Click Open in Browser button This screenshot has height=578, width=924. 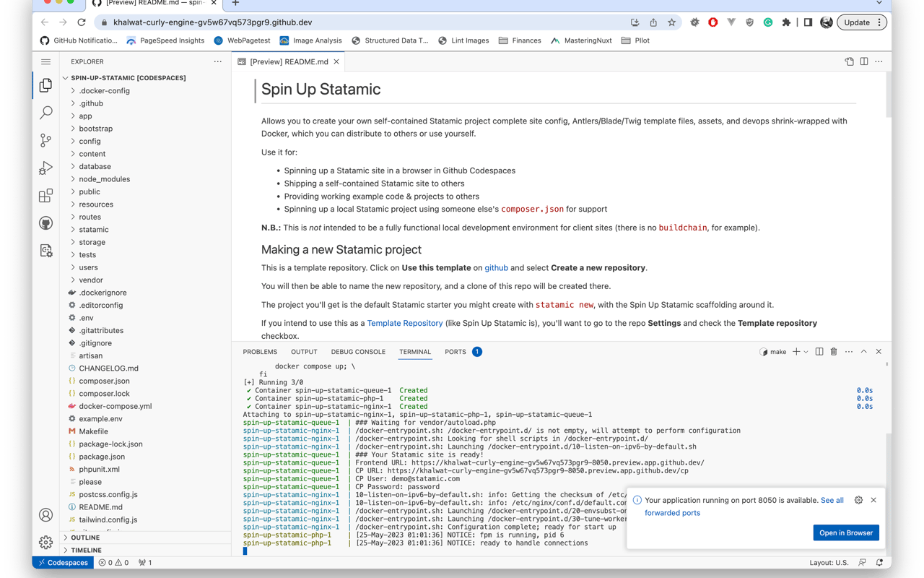pos(846,533)
